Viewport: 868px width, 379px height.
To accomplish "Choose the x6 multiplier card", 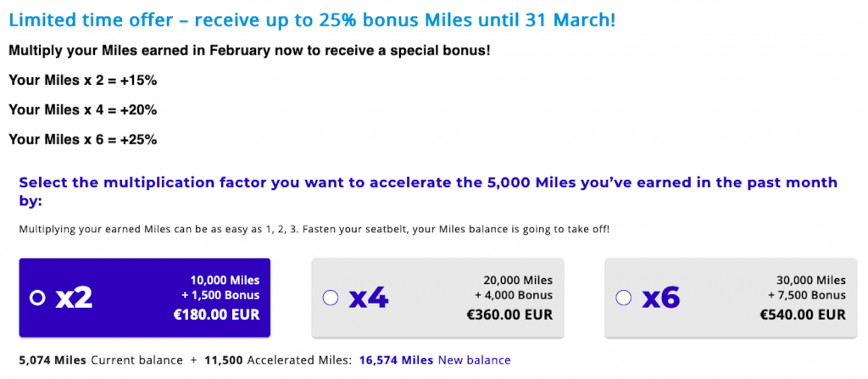I will pos(731,298).
